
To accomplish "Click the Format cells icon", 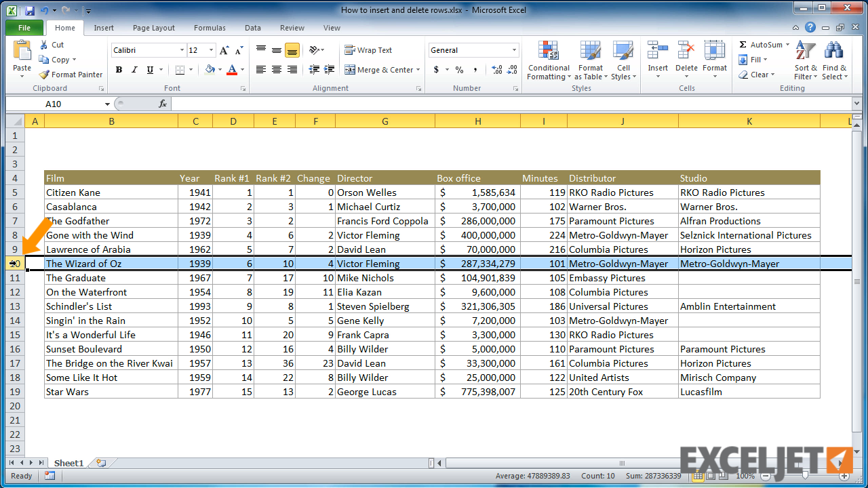I will [x=715, y=52].
